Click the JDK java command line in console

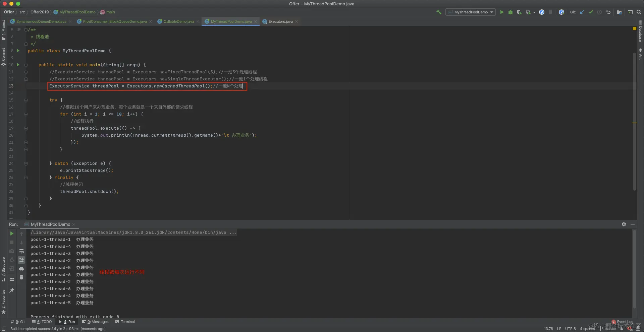[133, 233]
